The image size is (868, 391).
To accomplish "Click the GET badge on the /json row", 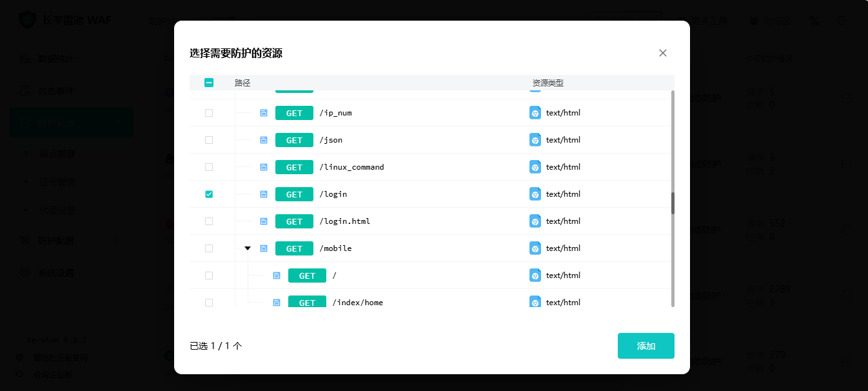I will coord(294,140).
